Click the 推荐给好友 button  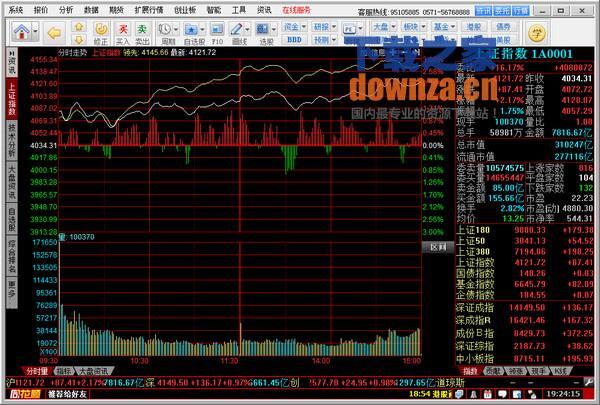[x=67, y=394]
